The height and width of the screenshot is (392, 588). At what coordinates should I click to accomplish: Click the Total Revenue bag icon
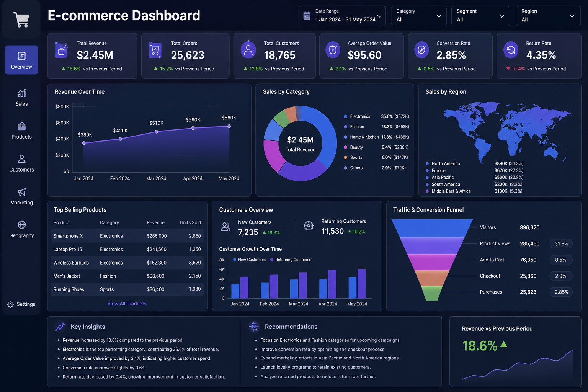61,50
